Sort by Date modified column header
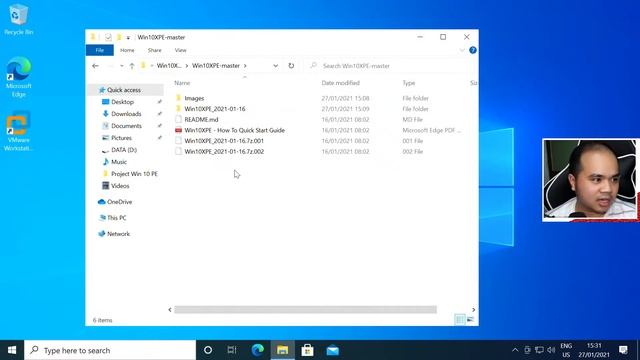This screenshot has width=640, height=360. (x=340, y=83)
